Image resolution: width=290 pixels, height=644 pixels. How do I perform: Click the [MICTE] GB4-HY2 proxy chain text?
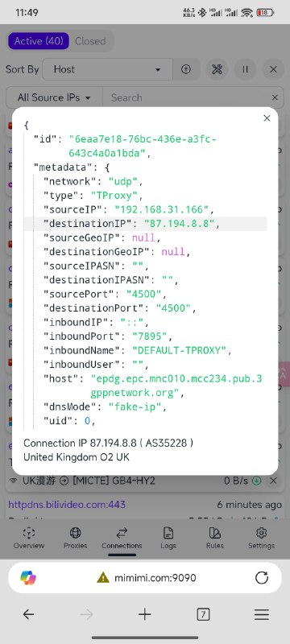click(x=113, y=480)
